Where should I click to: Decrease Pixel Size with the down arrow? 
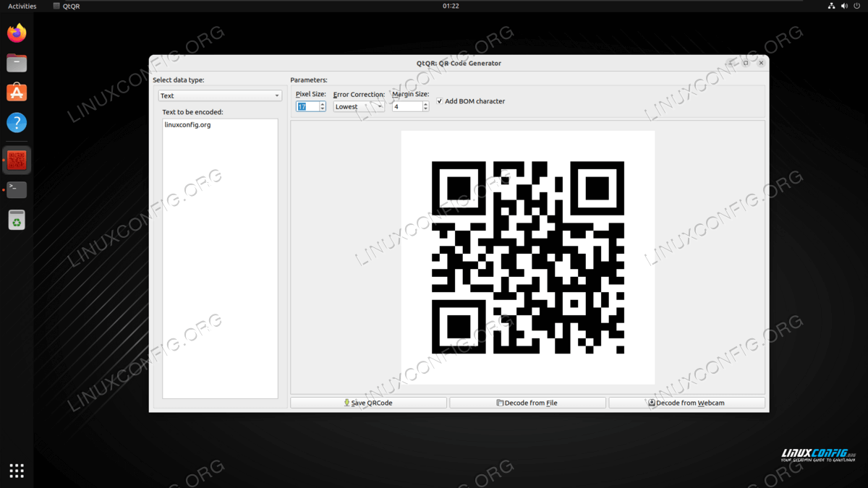[323, 109]
